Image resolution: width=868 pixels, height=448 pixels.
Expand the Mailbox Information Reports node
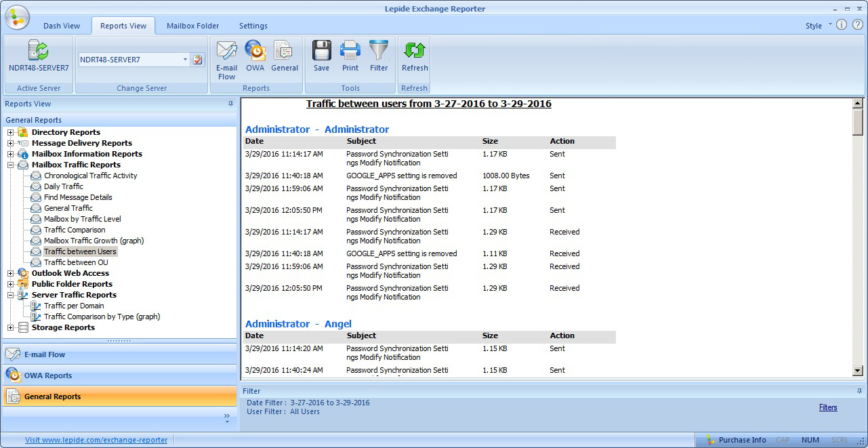click(x=11, y=154)
